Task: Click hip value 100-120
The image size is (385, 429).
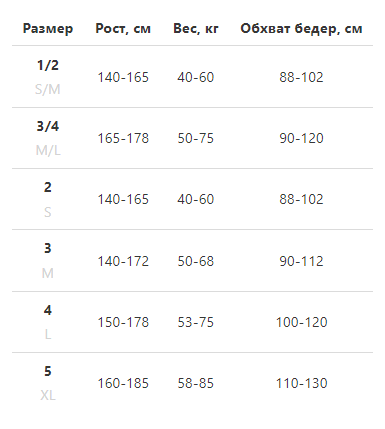Action: 301,322
